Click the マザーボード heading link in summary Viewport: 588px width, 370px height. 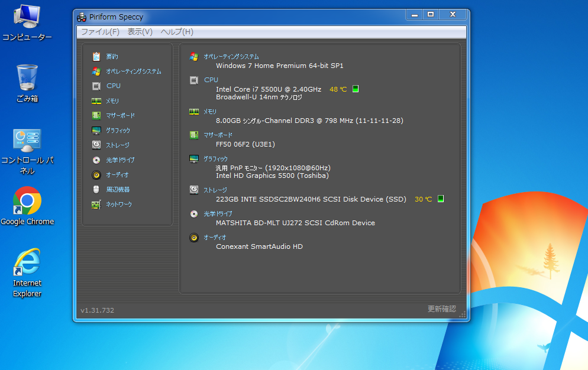pos(218,135)
